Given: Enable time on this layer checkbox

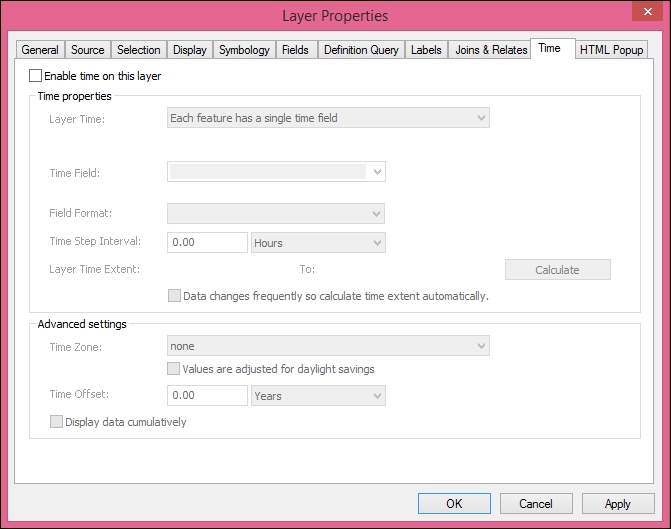Looking at the screenshot, I should point(37,76).
